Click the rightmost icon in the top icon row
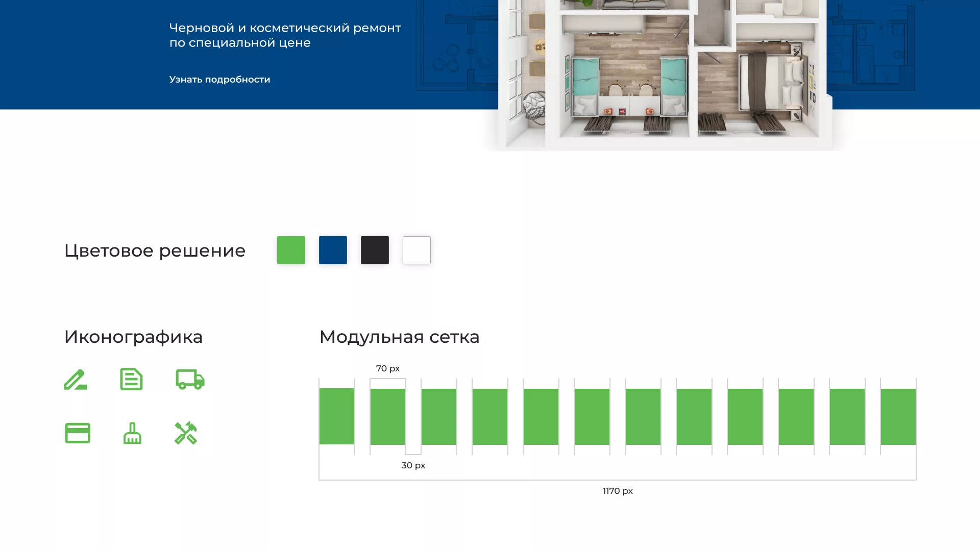The width and height of the screenshot is (980, 551). click(190, 380)
